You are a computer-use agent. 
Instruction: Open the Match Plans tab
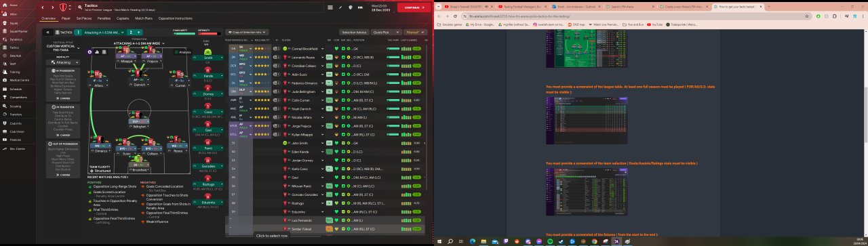(144, 18)
